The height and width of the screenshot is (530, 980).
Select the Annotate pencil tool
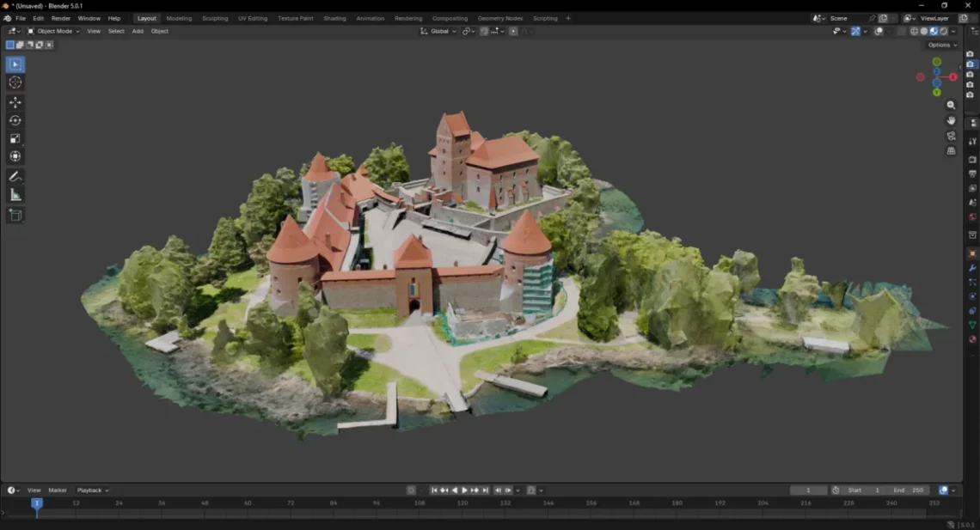15,176
